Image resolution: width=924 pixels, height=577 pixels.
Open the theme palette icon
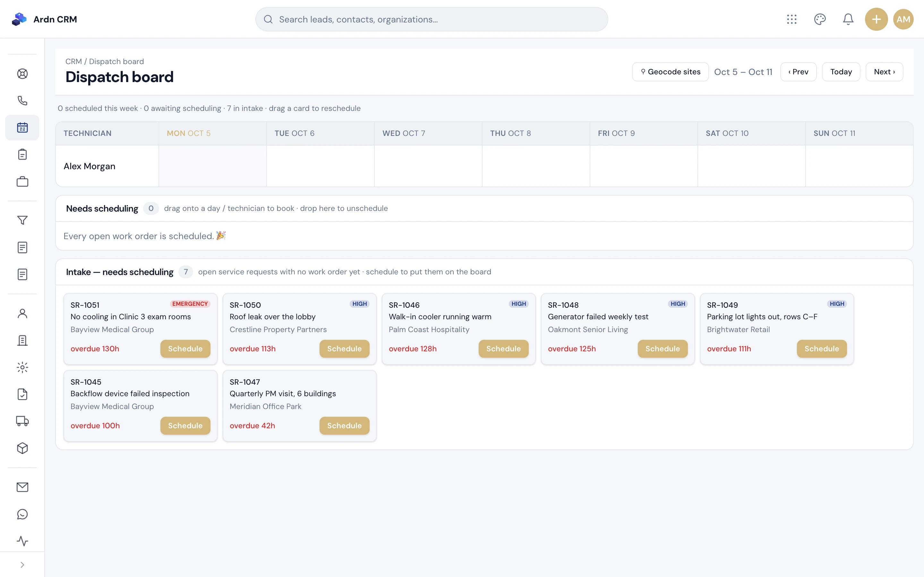[x=820, y=19]
